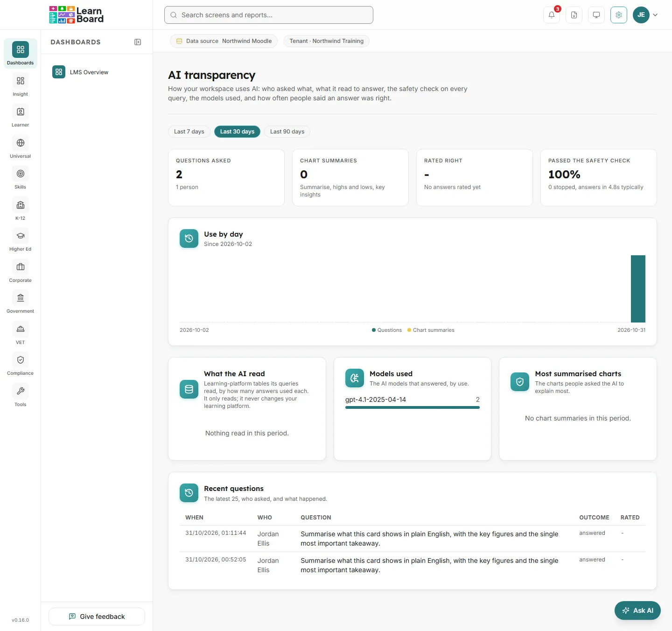Toggle Chart summaries legend item

click(x=431, y=330)
